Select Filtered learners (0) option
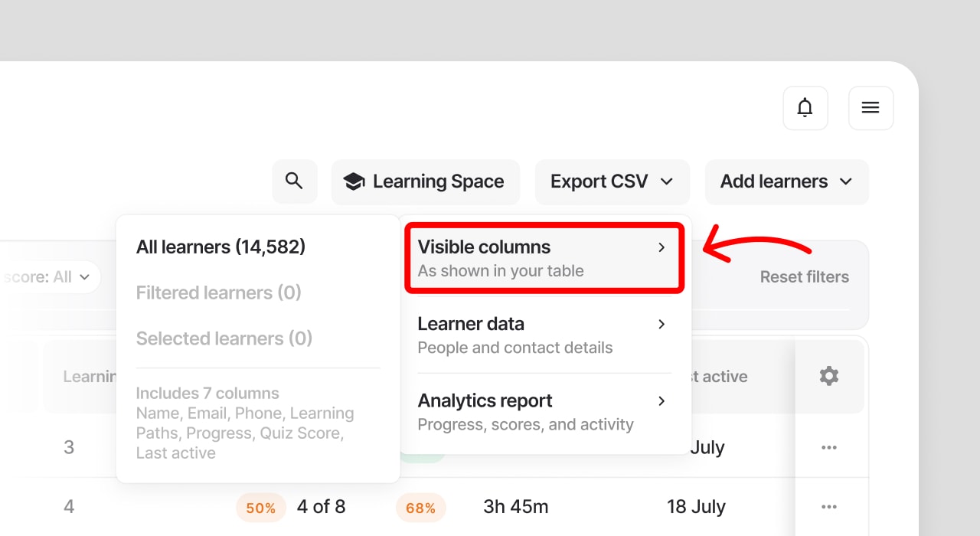The width and height of the screenshot is (980, 536). (x=219, y=293)
